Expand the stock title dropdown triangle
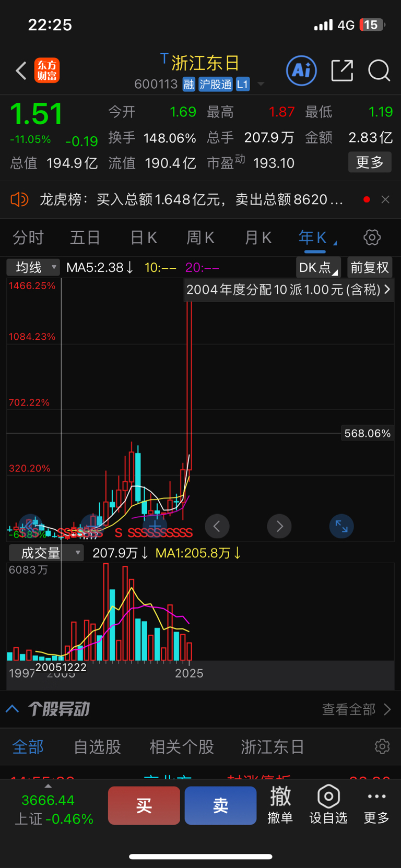 [x=261, y=84]
